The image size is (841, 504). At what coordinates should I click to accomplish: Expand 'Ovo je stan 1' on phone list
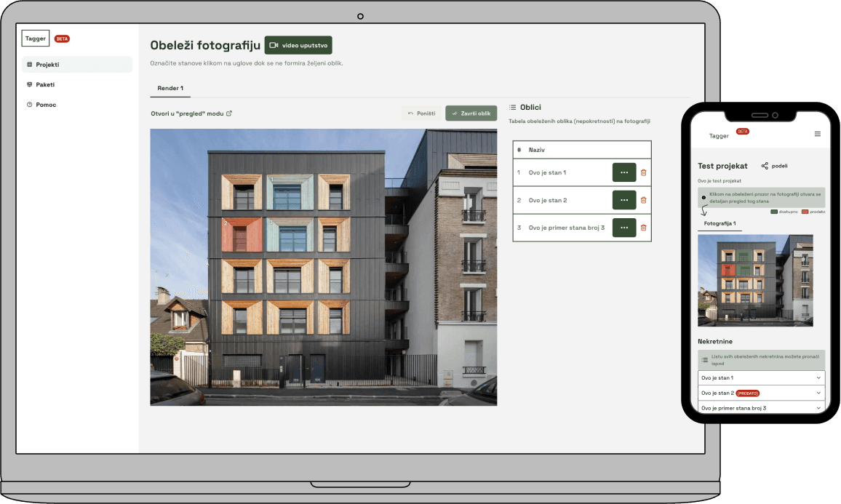tap(819, 377)
